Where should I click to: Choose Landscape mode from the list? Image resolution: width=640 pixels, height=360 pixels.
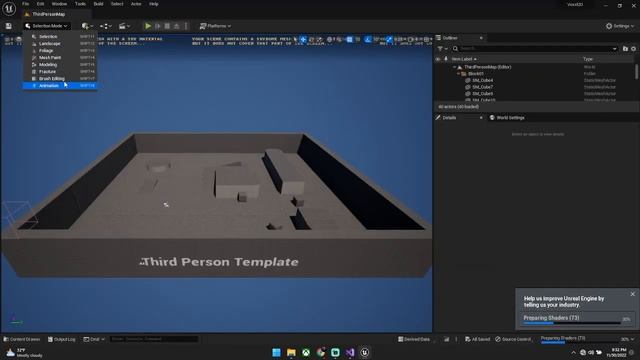point(60,43)
